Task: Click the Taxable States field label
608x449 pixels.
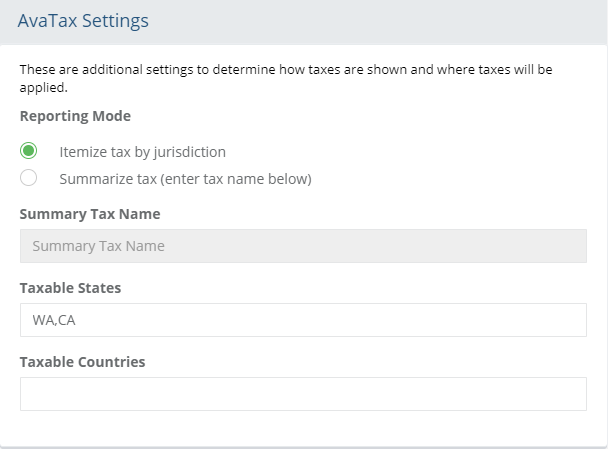Action: (x=70, y=288)
